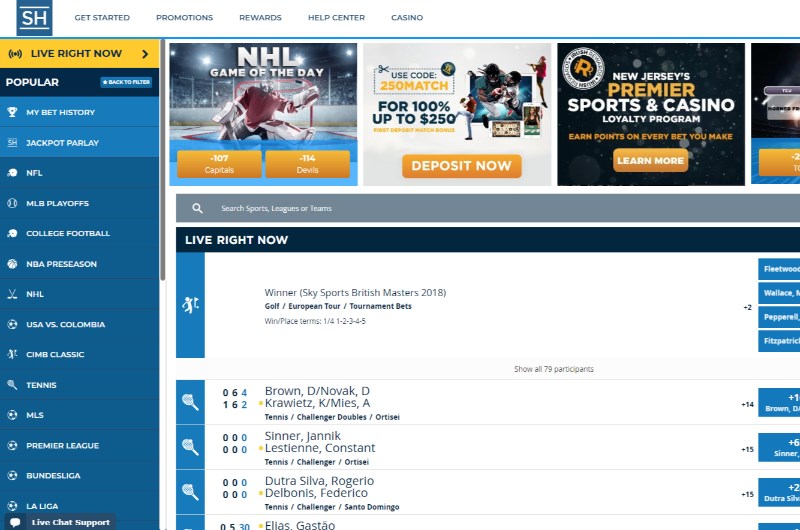The image size is (800, 530).
Task: Click the BACK TO FILTER button
Action: click(x=126, y=82)
